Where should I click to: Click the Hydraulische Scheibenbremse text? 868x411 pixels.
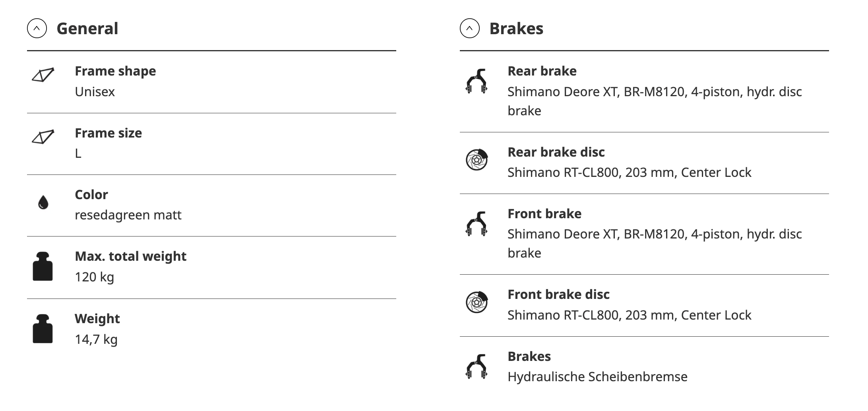(597, 377)
